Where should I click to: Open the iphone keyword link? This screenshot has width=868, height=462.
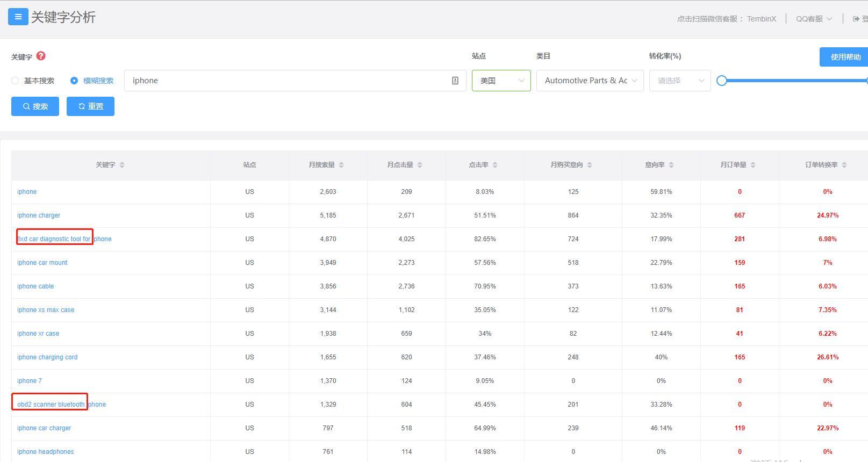pyautogui.click(x=27, y=192)
